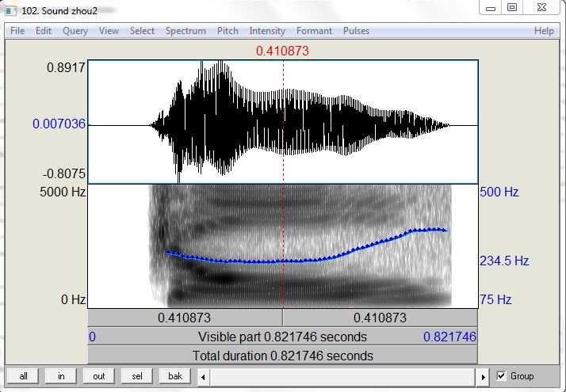Click the horizontal scrollbar track
Viewport: 566px width, 392px height.
click(x=342, y=377)
